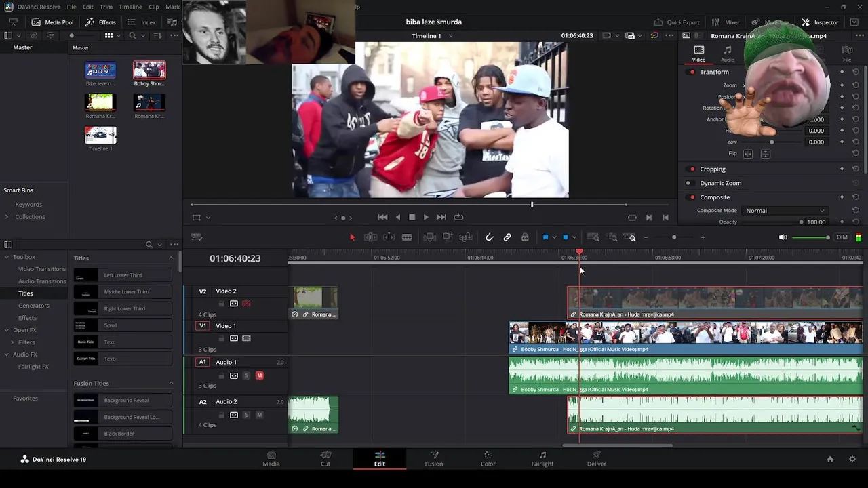Expand the Open FX tree
Viewport: 868px width, 488px height.
(x=7, y=330)
